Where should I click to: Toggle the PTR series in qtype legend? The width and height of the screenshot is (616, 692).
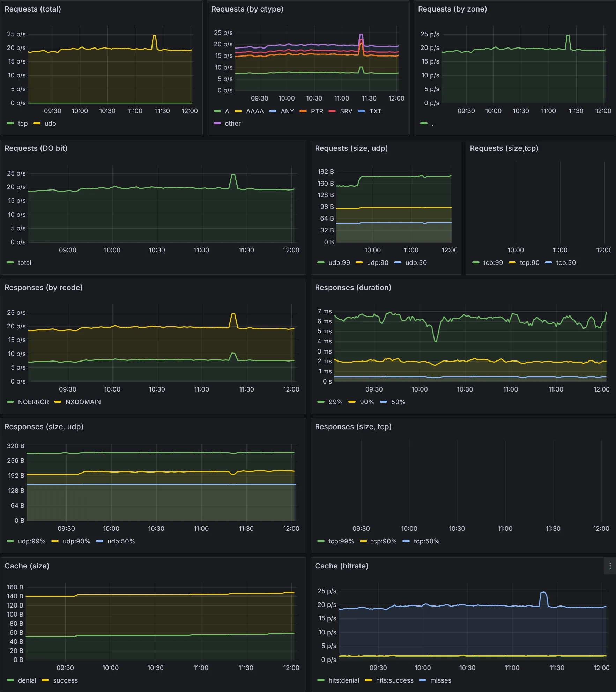tap(317, 111)
